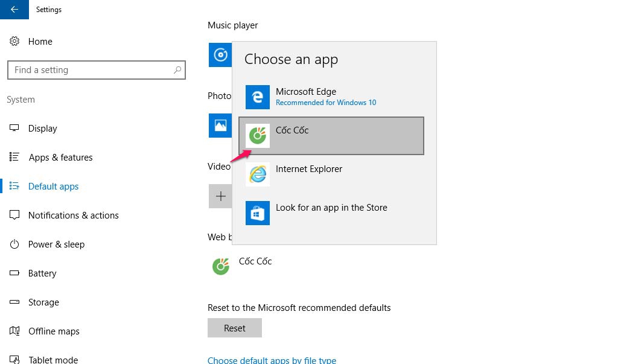
Task: Click the Store shopping bag icon
Action: pyautogui.click(x=258, y=213)
